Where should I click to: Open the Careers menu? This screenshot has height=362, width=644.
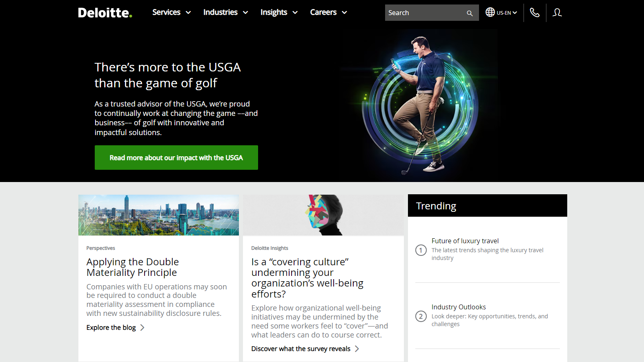[x=329, y=12]
